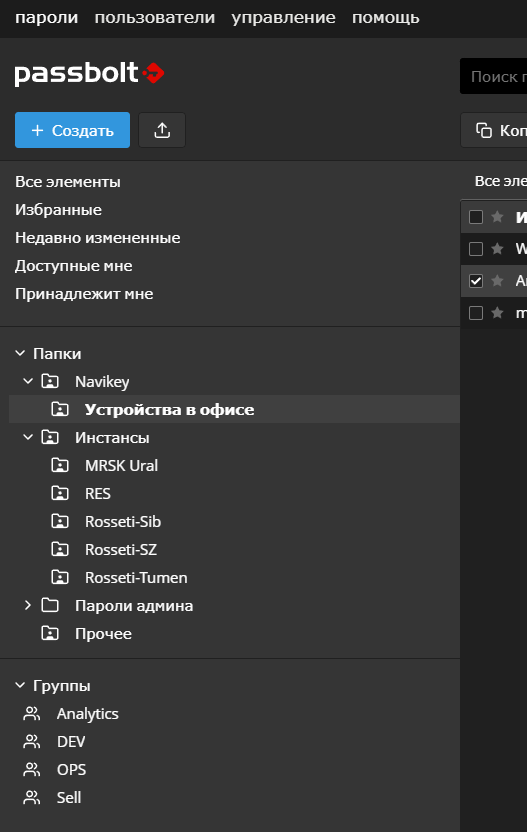Select the Rosseti-Tumen folder
This screenshot has height=832, width=527.
(x=136, y=577)
